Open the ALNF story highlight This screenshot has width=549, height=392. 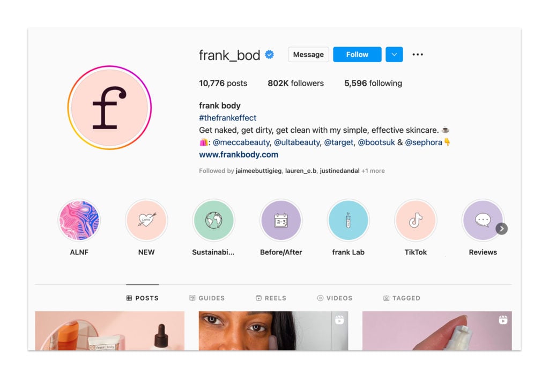click(79, 220)
